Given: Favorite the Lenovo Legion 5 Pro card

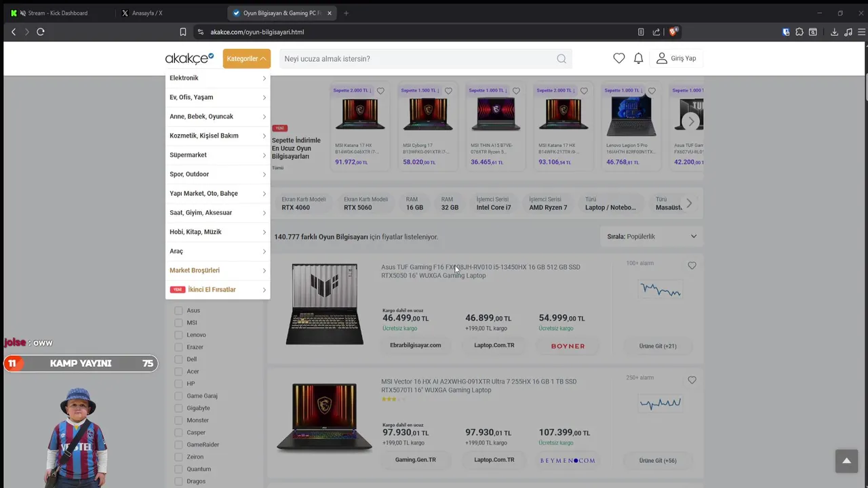Looking at the screenshot, I should (652, 91).
